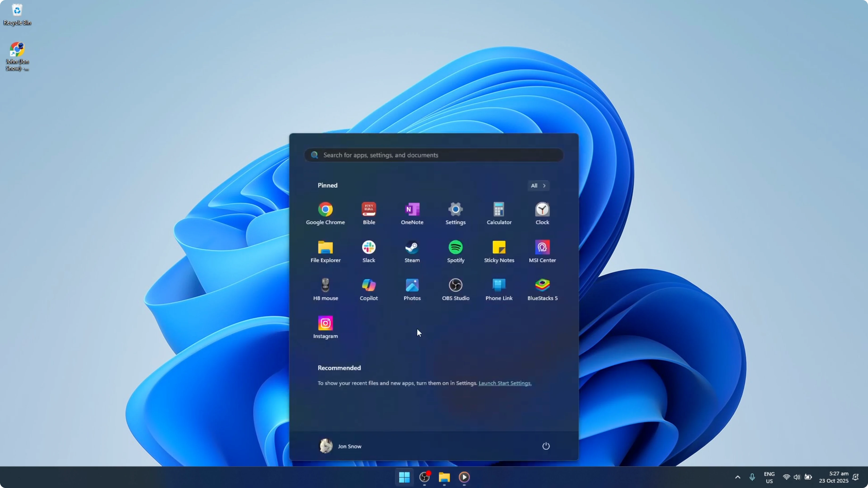Screen dimensions: 868x488
Task: Click the battery status icon
Action: click(x=808, y=477)
